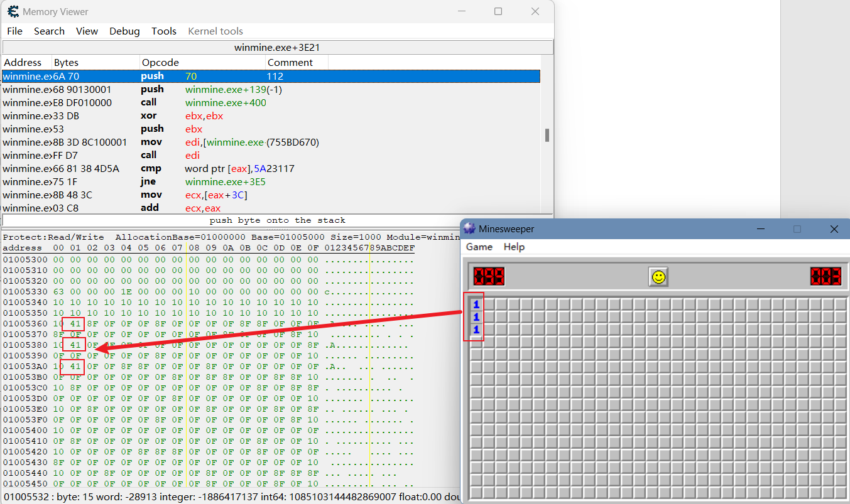The width and height of the screenshot is (850, 504).
Task: Click the Opcode column header
Action: 160,62
